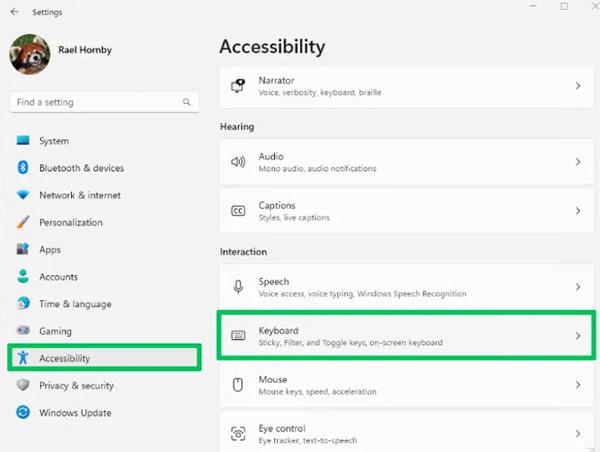Click the Eye control icon

click(238, 434)
